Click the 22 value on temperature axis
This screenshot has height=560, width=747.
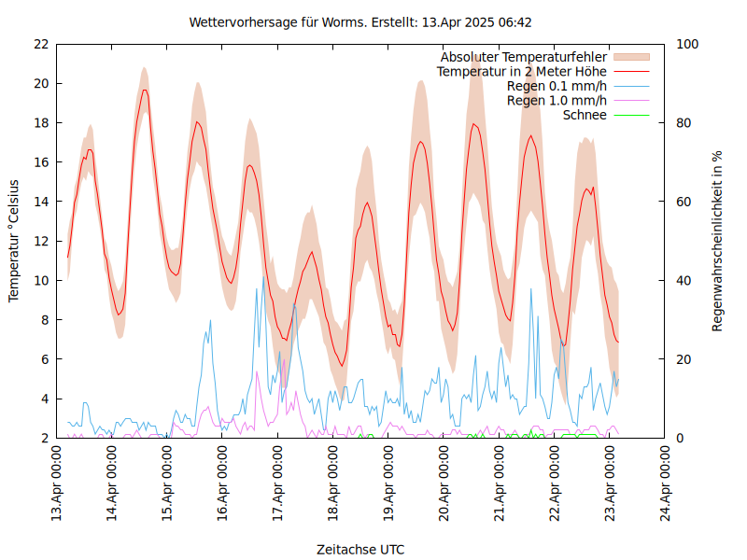tap(41, 44)
